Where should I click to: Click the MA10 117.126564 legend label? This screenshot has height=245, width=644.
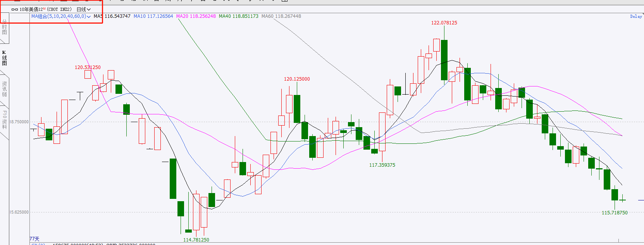pyautogui.click(x=153, y=16)
